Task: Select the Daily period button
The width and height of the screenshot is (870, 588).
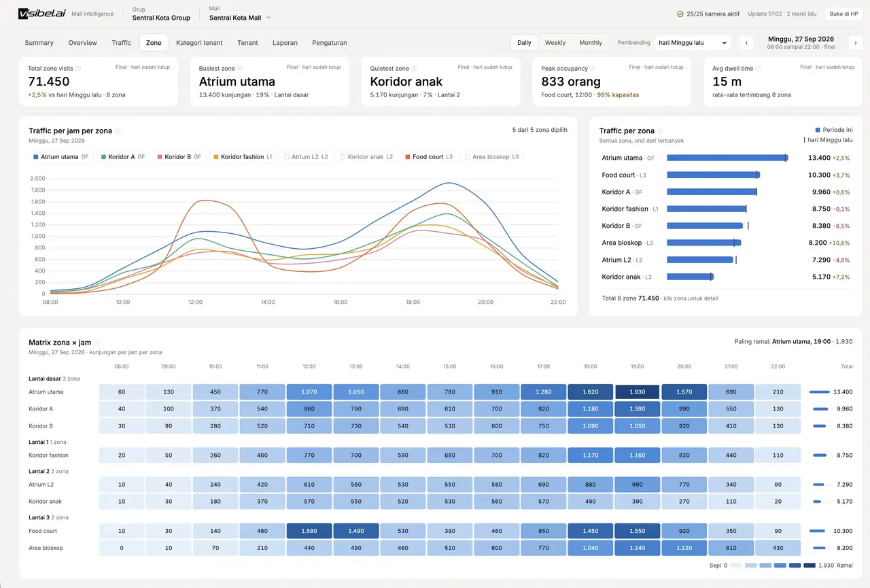Action: 524,43
